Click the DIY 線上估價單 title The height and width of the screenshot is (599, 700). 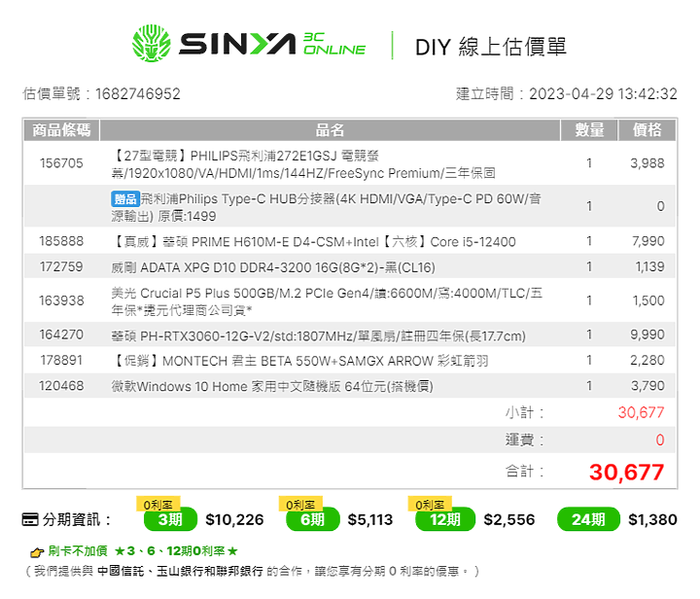coord(491,47)
